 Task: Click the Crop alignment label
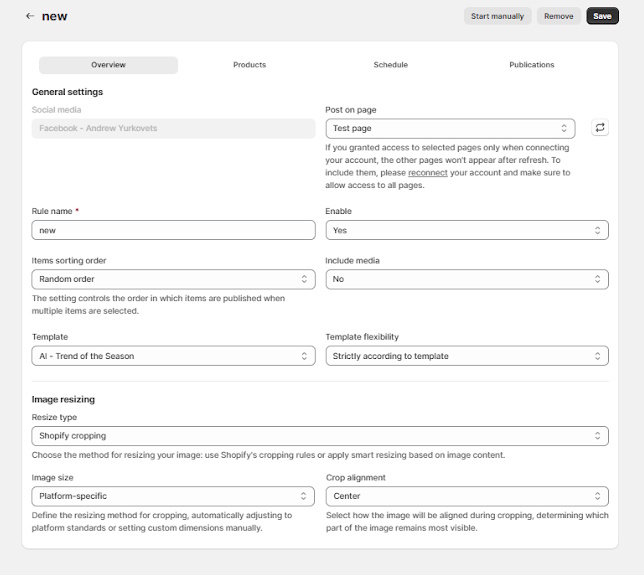pos(356,478)
